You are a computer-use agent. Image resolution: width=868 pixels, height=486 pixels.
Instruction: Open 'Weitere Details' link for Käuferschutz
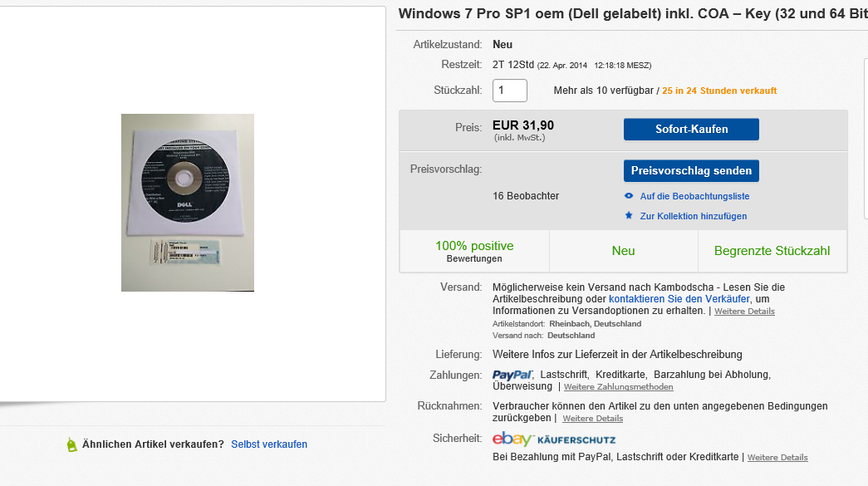coord(777,458)
